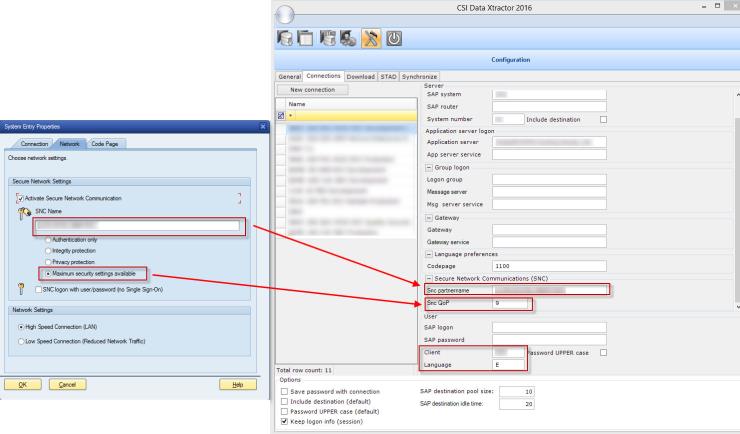Select the Authentication only radio button
740x434 pixels.
point(48,240)
